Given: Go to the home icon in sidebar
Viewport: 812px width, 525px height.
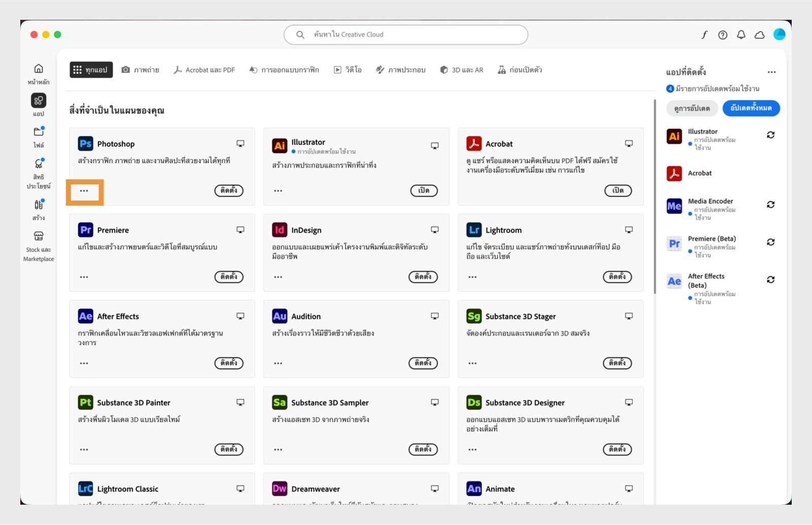Looking at the screenshot, I should [39, 69].
